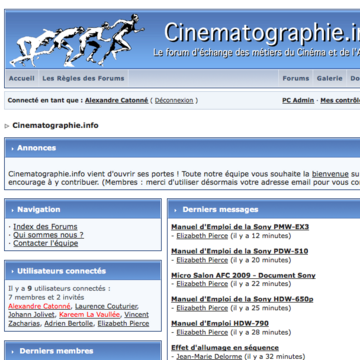Collapse the Navigation panel arrow
360x360 pixels.
tap(12, 210)
